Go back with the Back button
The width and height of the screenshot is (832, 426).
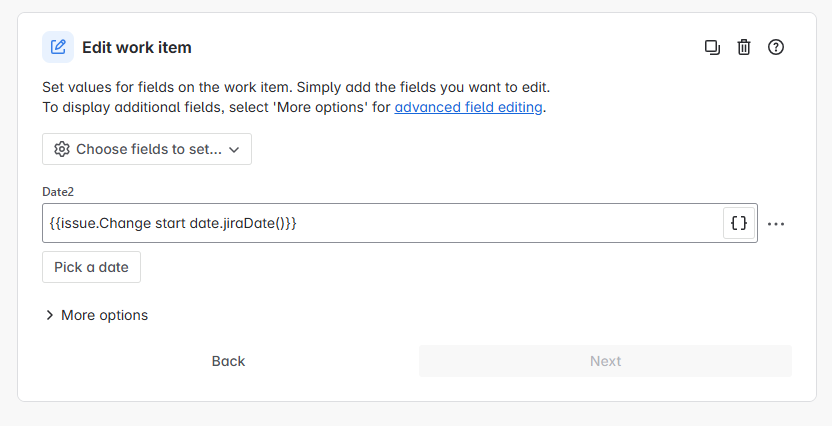(x=228, y=361)
